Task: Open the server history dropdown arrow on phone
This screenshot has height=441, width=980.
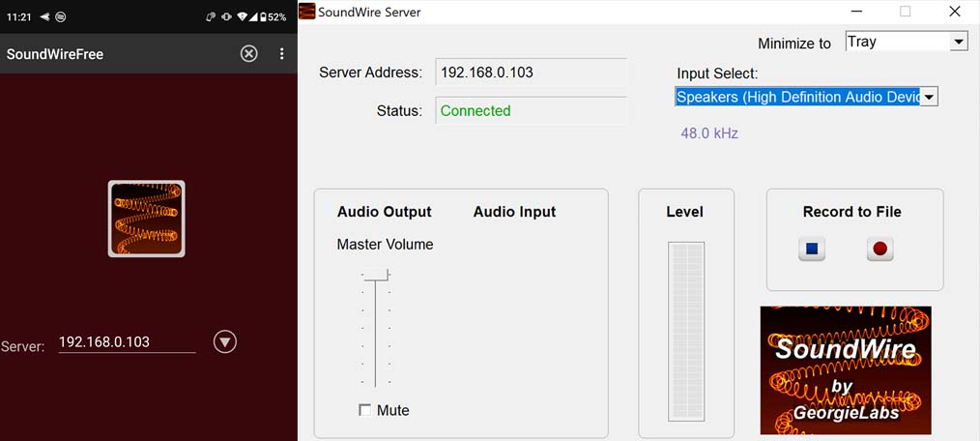Action: tap(225, 341)
